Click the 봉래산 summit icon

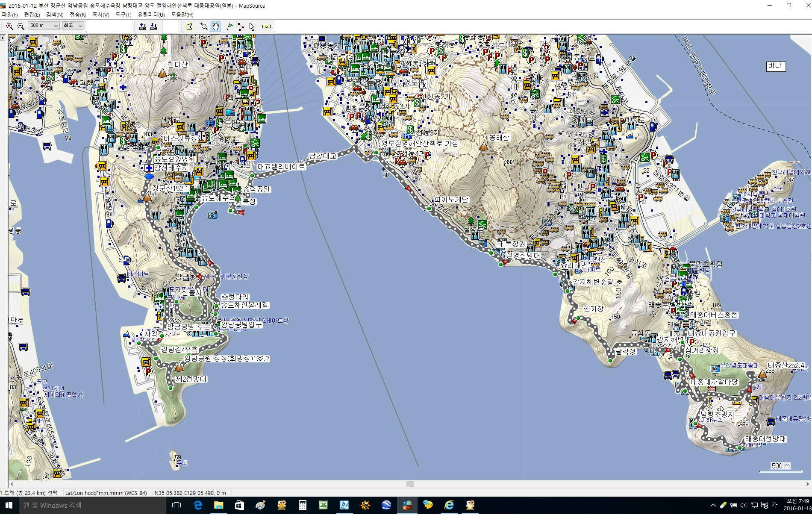click(x=484, y=147)
